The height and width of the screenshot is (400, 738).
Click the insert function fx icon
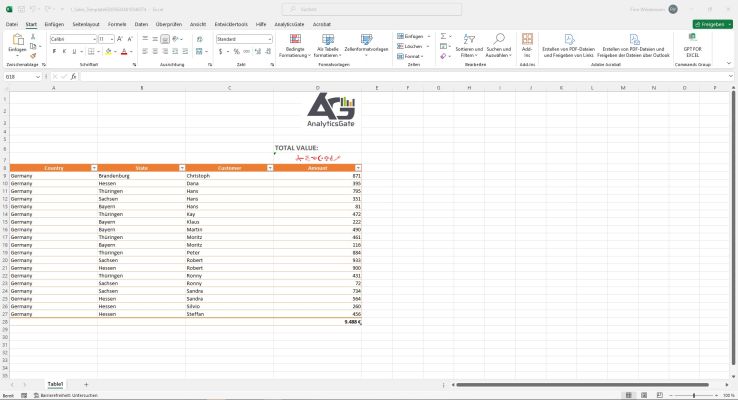[x=72, y=76]
